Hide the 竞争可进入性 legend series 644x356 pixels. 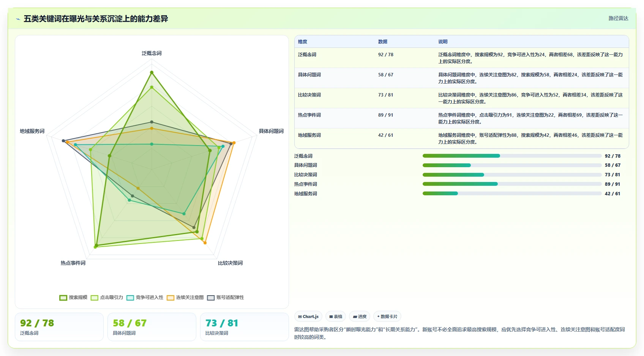tap(145, 297)
